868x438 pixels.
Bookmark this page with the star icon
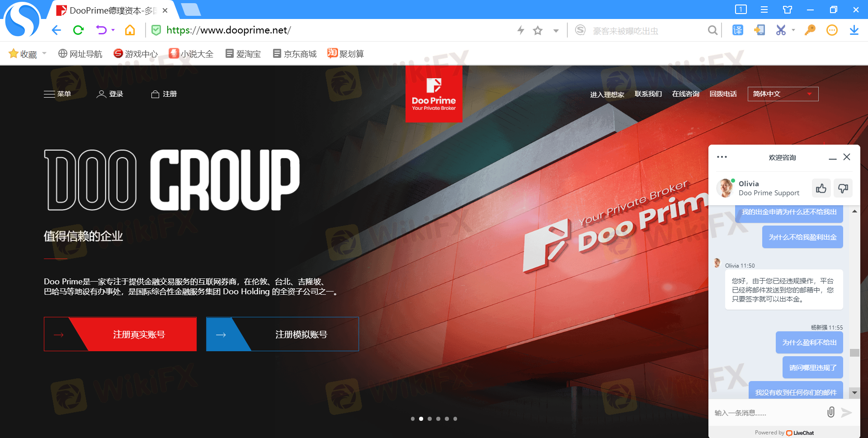538,30
